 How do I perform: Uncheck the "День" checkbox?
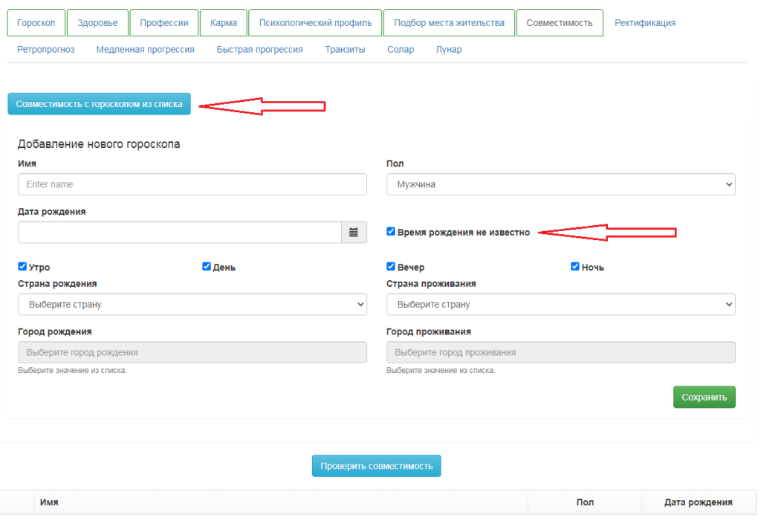(x=207, y=267)
